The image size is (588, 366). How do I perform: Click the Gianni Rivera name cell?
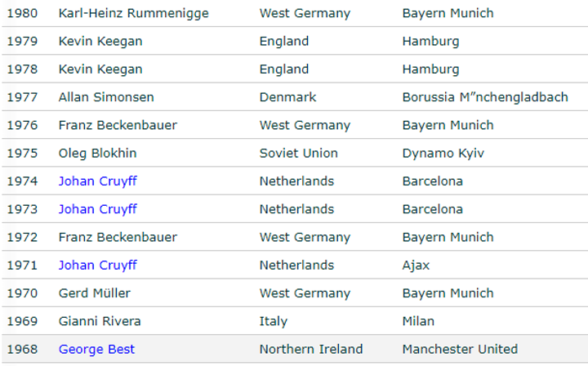[x=100, y=321]
